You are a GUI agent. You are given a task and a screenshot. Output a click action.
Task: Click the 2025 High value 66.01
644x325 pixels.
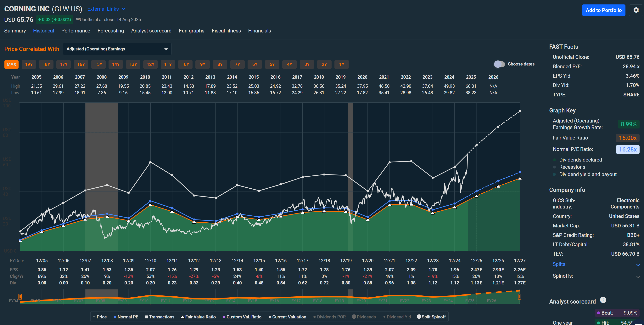471,86
